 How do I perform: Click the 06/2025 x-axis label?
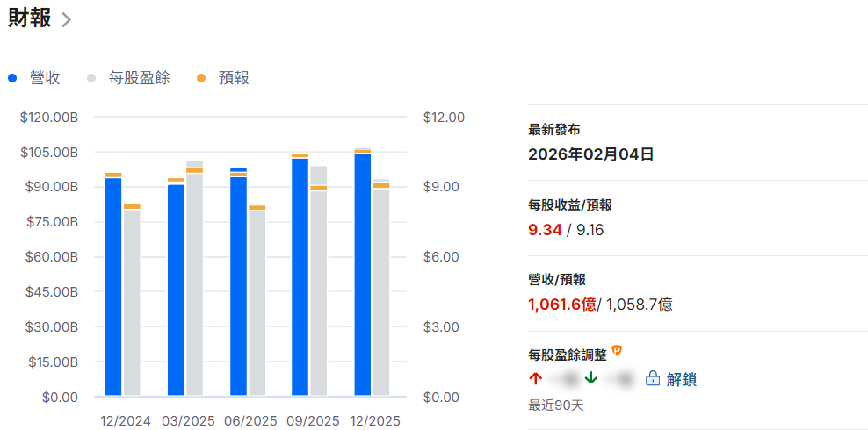click(250, 421)
